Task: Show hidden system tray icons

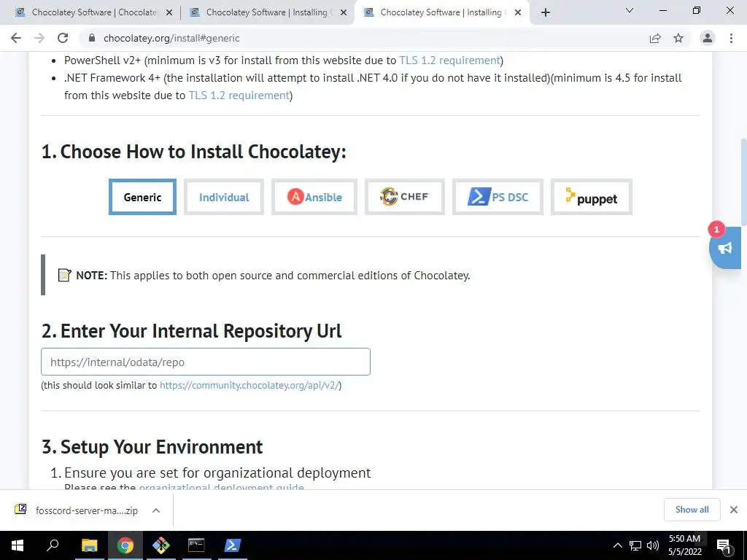Action: coord(617,545)
